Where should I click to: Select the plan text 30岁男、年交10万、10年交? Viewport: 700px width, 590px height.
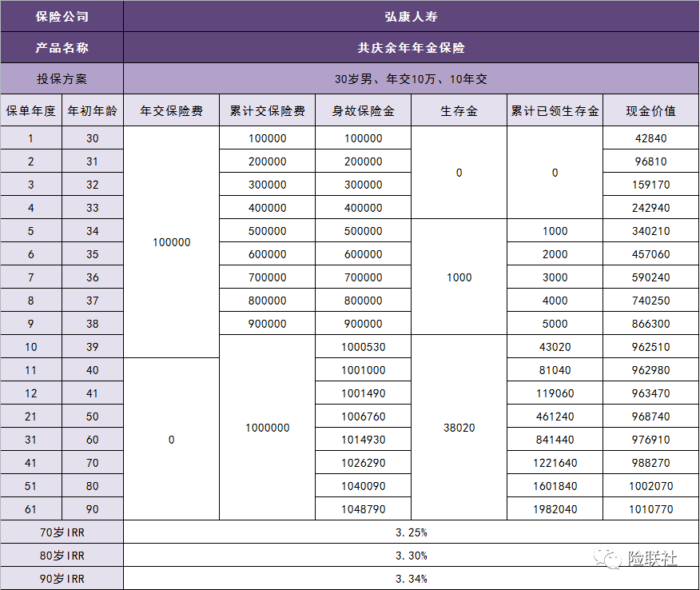point(411,79)
